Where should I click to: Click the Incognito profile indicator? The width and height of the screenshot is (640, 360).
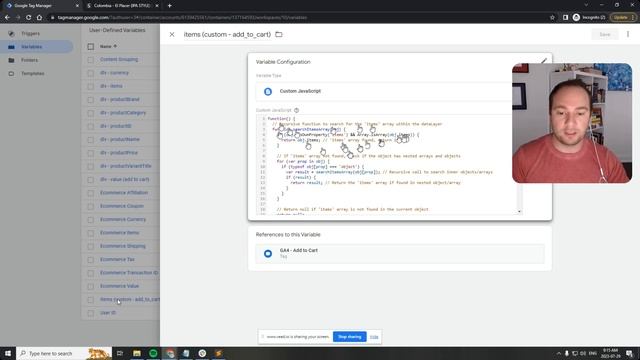pyautogui.click(x=589, y=18)
